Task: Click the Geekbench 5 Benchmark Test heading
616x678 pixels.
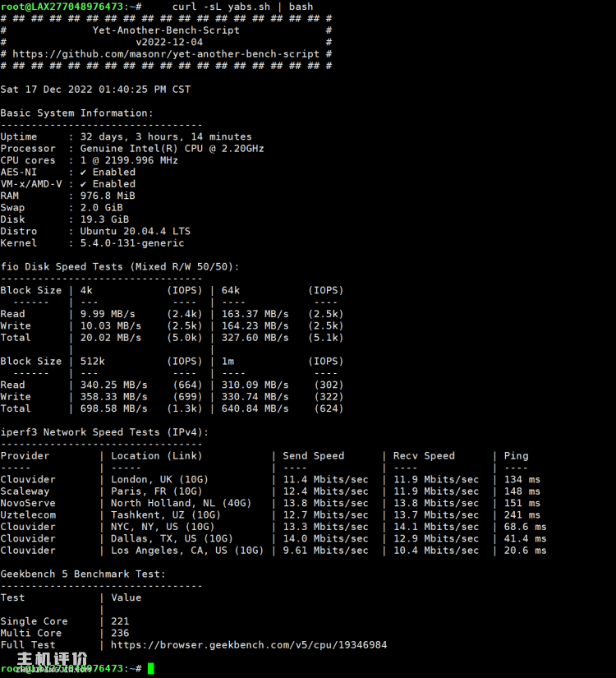Action: 83,574
